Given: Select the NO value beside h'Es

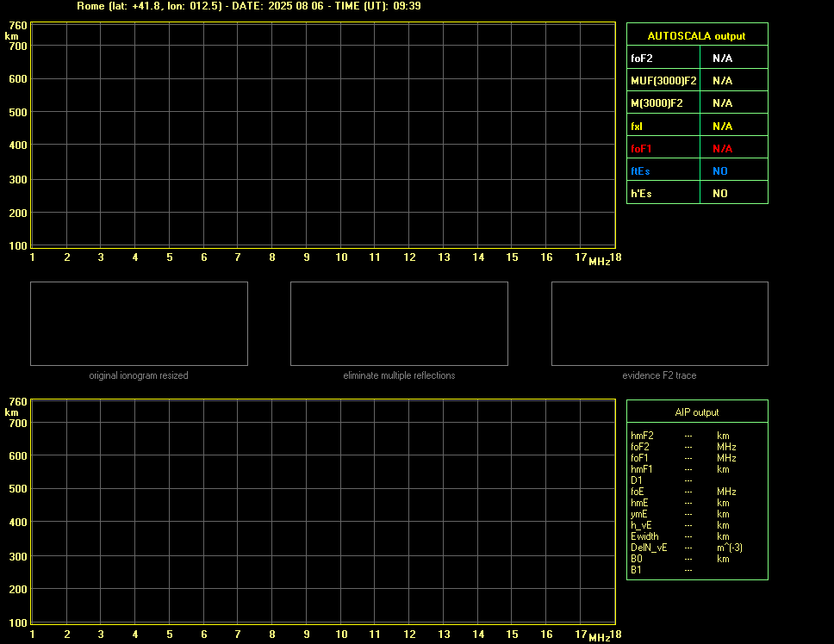Looking at the screenshot, I should coord(720,194).
